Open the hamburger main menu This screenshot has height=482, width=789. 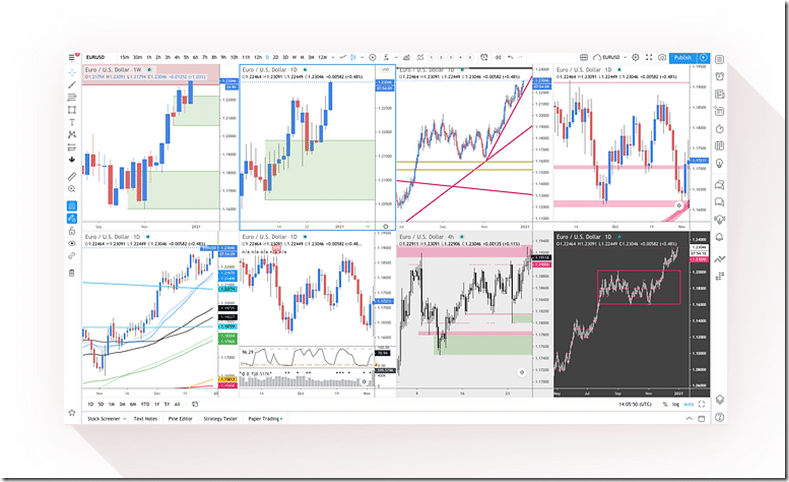pyautogui.click(x=72, y=58)
